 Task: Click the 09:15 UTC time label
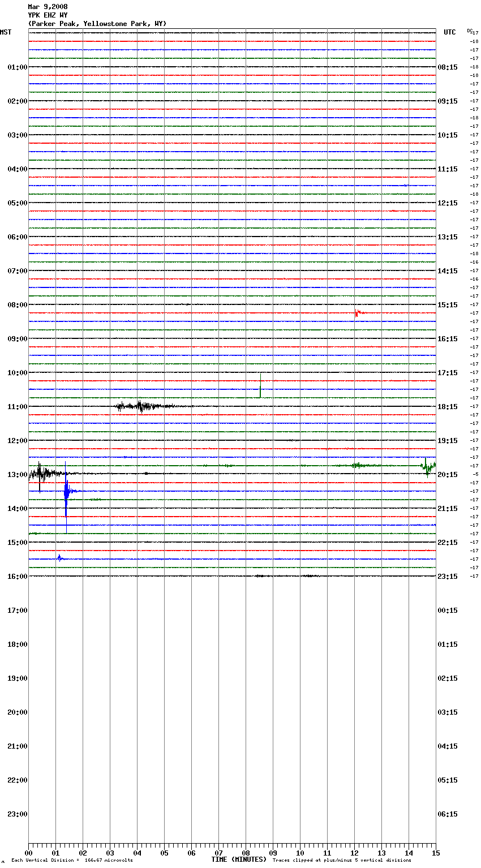(448, 101)
